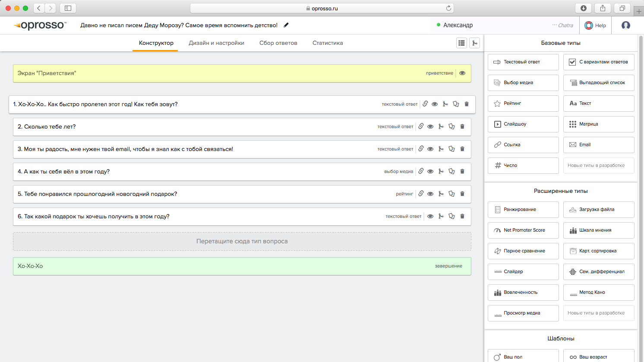Select Ранжирование question type
644x362 pixels.
point(523,210)
